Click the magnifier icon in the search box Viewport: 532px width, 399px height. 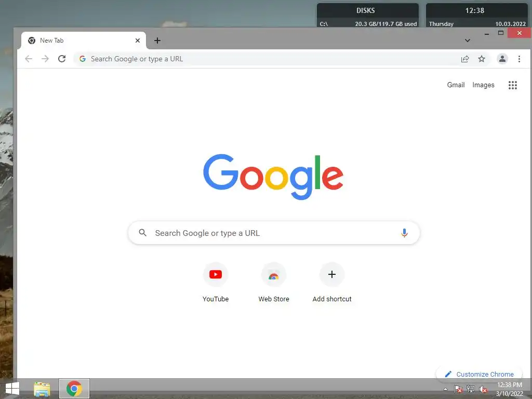[143, 233]
